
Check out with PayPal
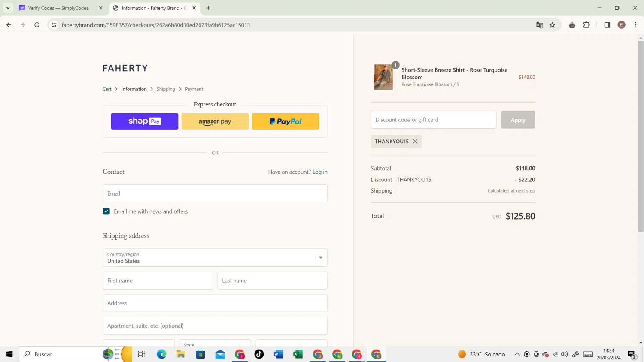pyautogui.click(x=286, y=121)
